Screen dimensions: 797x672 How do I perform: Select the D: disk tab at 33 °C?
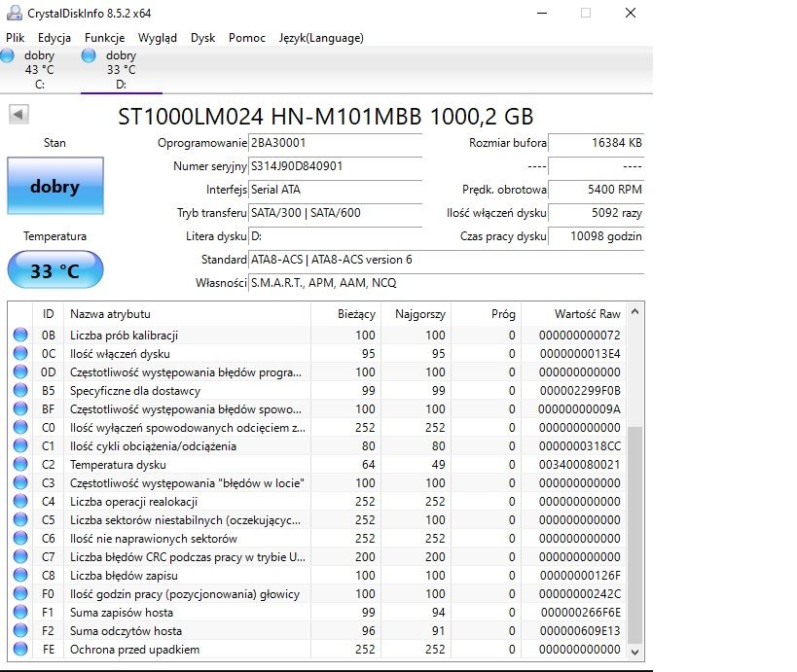tap(121, 70)
